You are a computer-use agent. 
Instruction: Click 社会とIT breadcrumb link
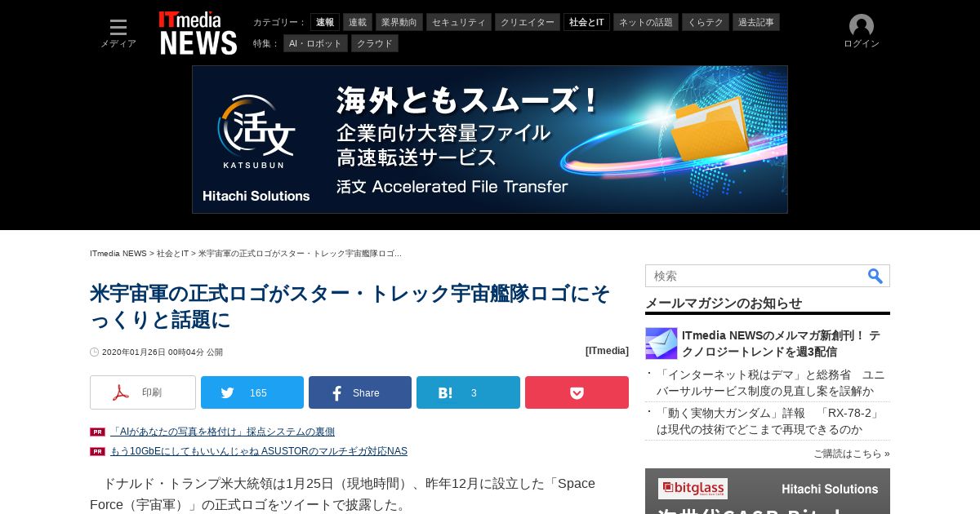(172, 254)
